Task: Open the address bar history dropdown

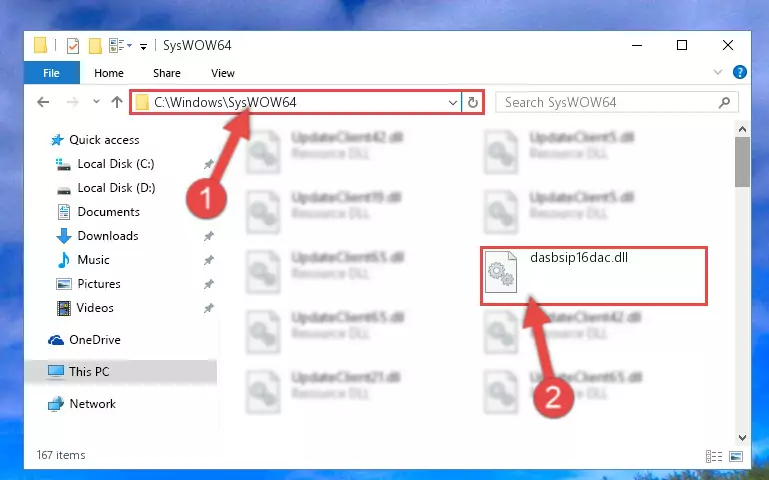Action: 452,102
